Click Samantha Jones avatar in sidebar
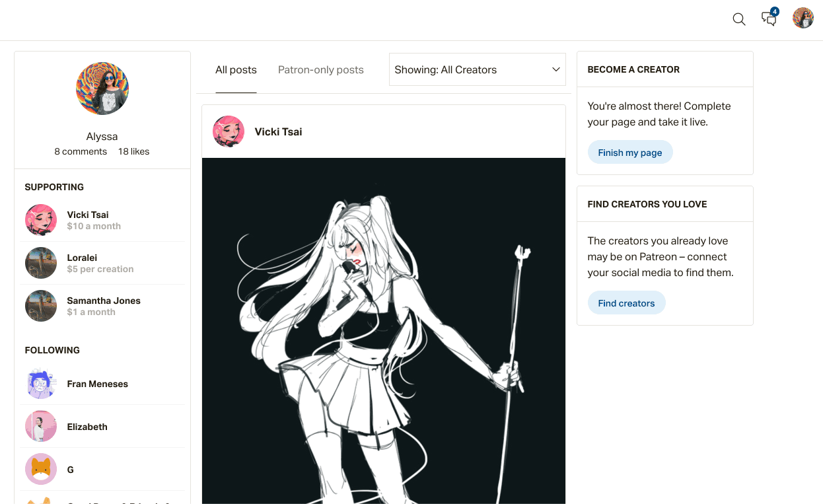 click(x=41, y=306)
